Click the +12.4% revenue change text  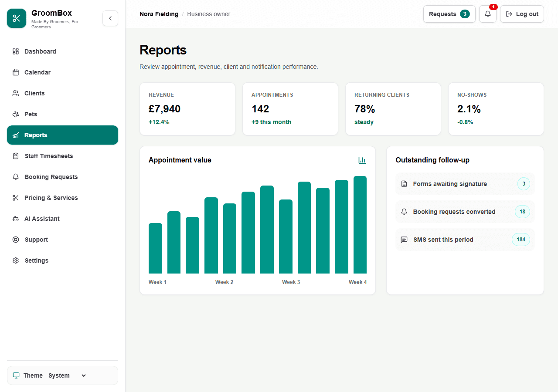[x=159, y=122]
